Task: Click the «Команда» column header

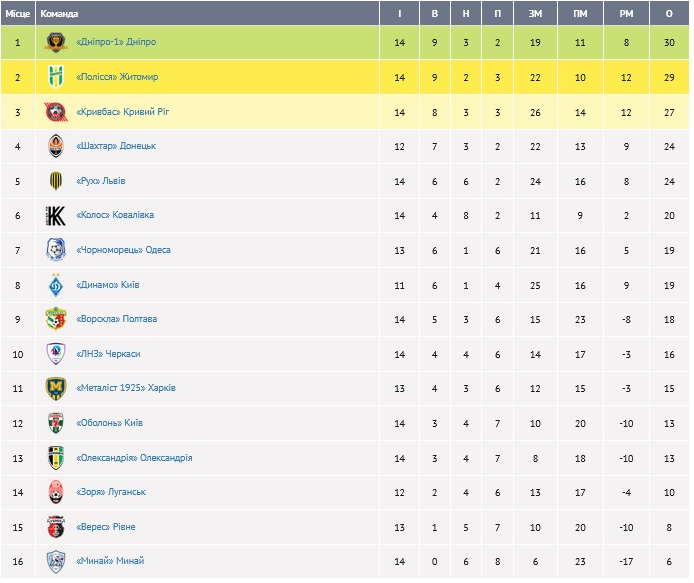Action: (x=59, y=14)
